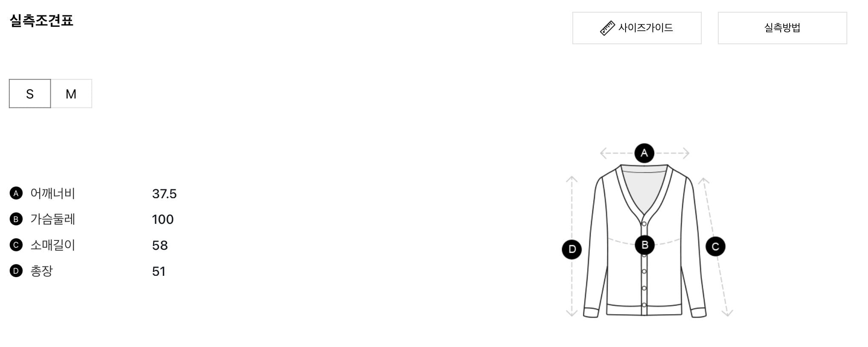This screenshot has height=347, width=868.
Task: Click the B marker on cardigan chest
Action: point(645,245)
